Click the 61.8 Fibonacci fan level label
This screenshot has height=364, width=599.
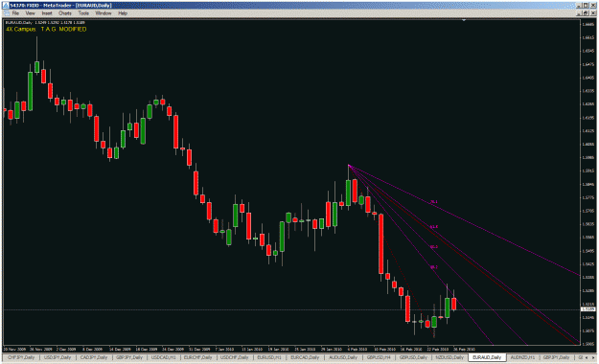434,226
